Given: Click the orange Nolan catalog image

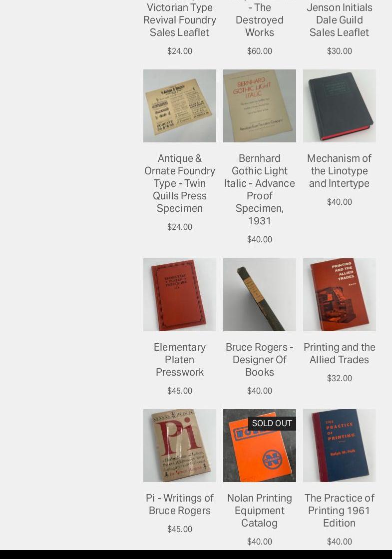Looking at the screenshot, I should (x=260, y=446).
